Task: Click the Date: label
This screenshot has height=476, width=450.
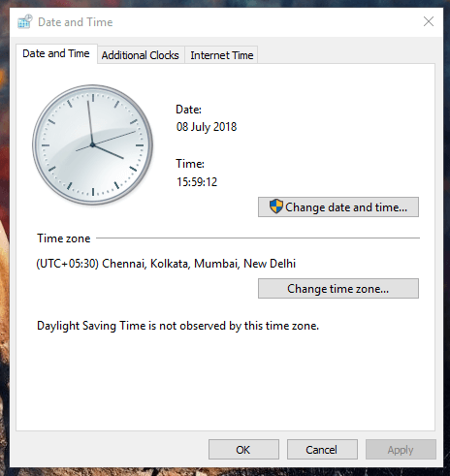Action: tap(188, 110)
